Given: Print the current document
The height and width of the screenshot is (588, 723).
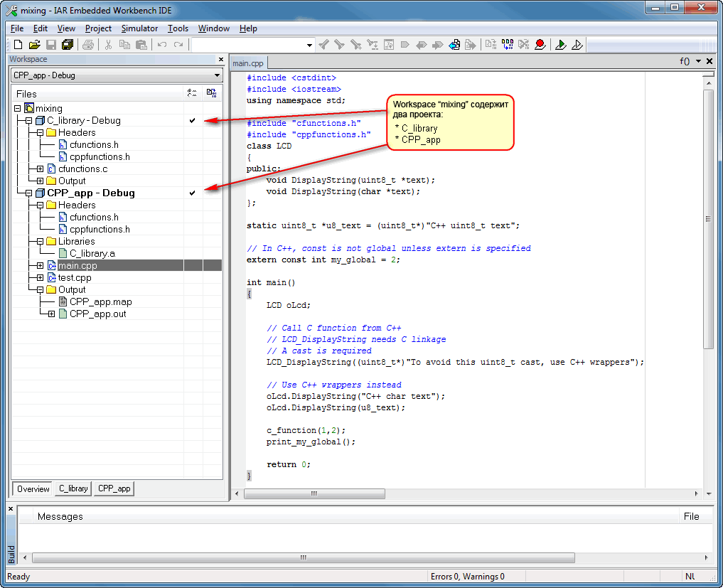Looking at the screenshot, I should [x=88, y=45].
